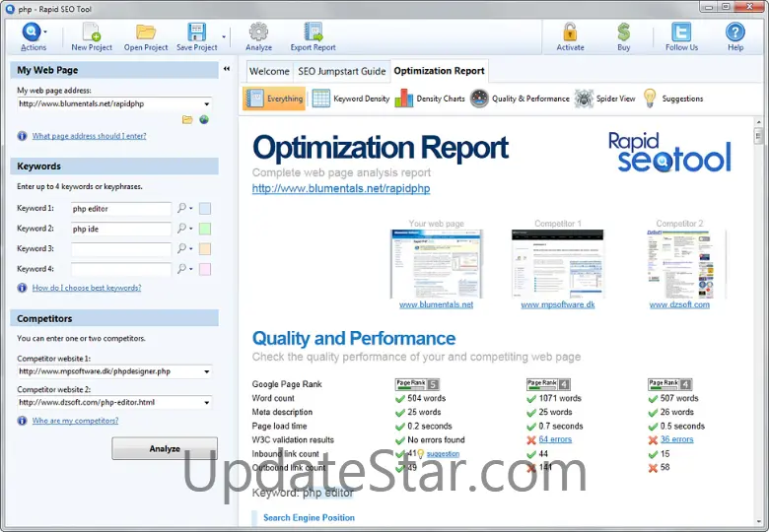Screen dimensions: 769x532
Task: Click the Analyze button in left panel
Action: click(165, 448)
